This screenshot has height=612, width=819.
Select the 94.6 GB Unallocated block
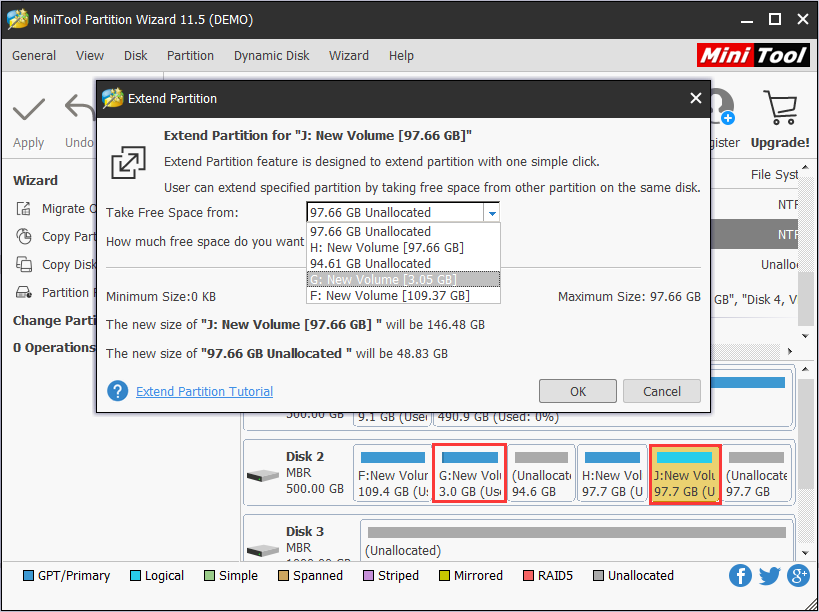click(541, 474)
